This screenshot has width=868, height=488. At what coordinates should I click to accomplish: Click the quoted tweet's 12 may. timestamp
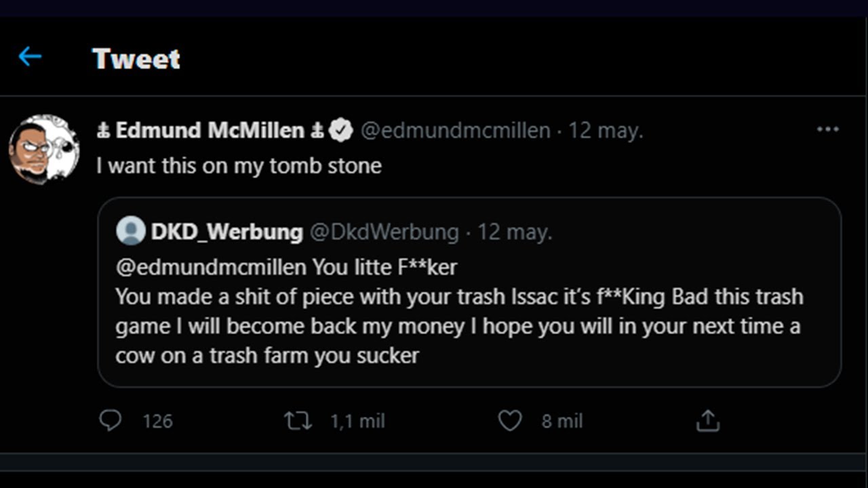(515, 232)
